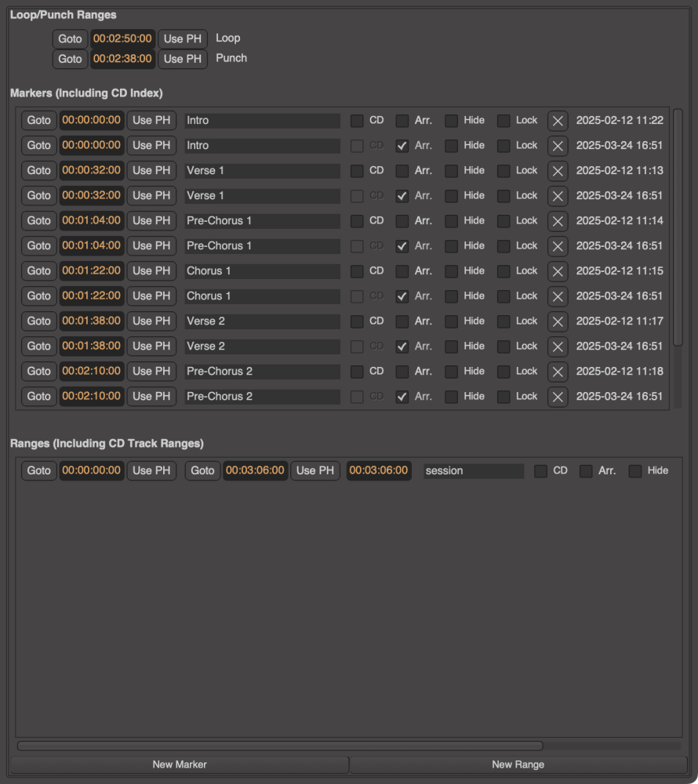The height and width of the screenshot is (784, 698).
Task: Create a New Range
Action: [518, 764]
